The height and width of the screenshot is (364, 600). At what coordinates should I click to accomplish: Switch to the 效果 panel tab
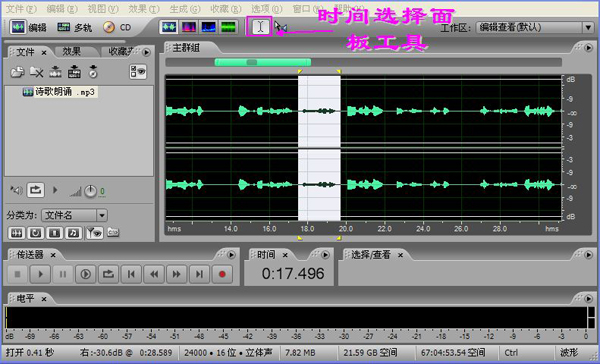pos(71,51)
